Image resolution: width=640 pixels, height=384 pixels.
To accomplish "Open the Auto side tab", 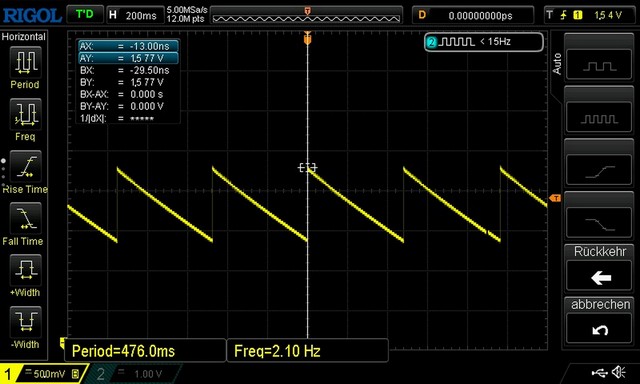I will tap(557, 64).
